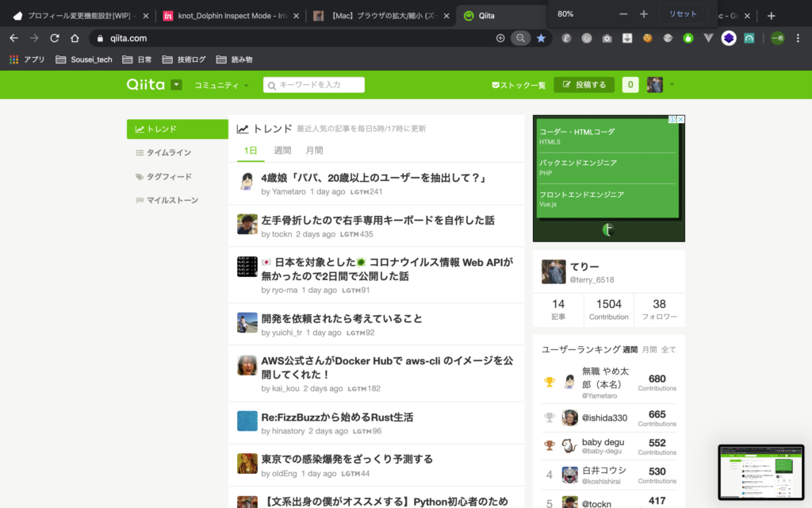Viewport: 812px width, 508px height.
Task: Click the 投稿する button
Action: (584, 84)
